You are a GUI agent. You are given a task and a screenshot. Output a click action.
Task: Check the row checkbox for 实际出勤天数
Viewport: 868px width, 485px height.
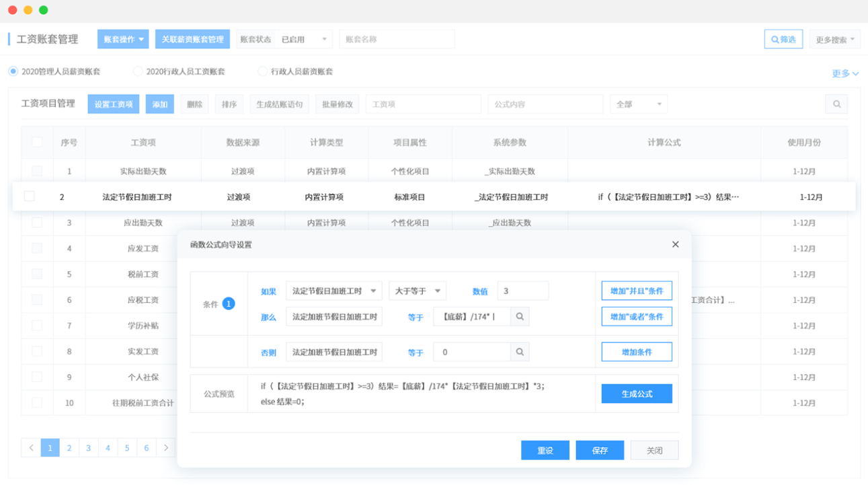click(x=37, y=171)
